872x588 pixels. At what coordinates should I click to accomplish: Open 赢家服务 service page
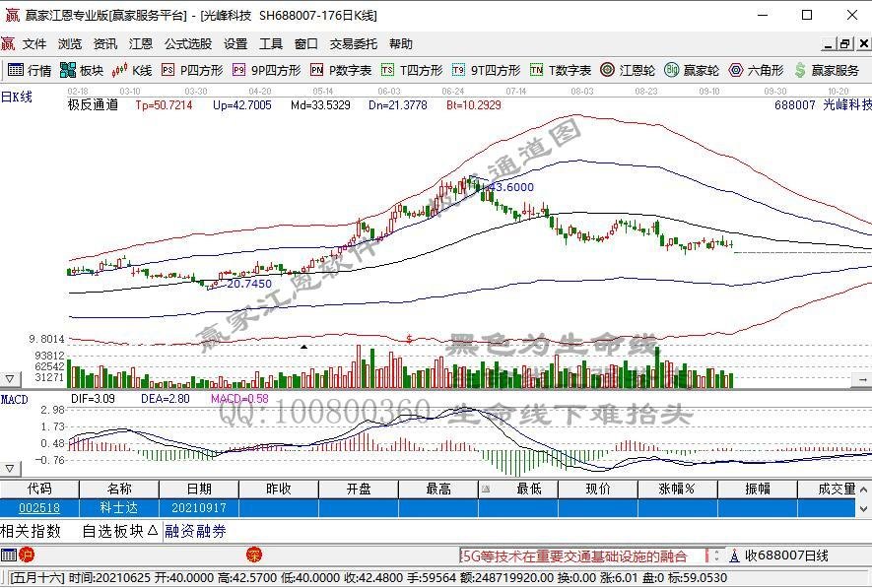pyautogui.click(x=827, y=70)
